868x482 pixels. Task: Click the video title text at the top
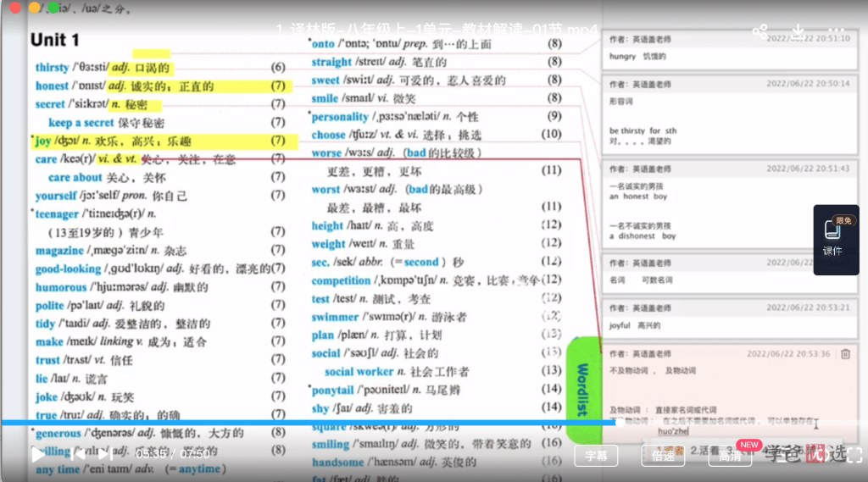pyautogui.click(x=437, y=30)
